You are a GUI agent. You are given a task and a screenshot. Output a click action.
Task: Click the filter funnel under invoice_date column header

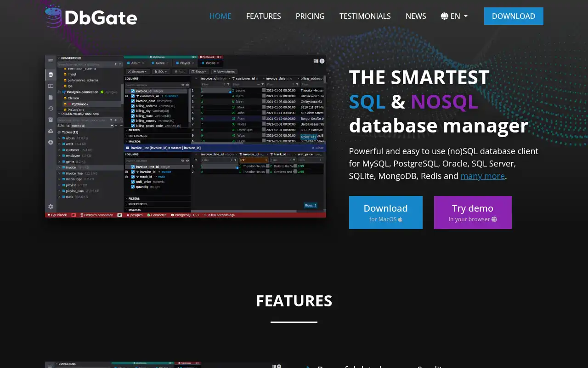[x=297, y=85]
